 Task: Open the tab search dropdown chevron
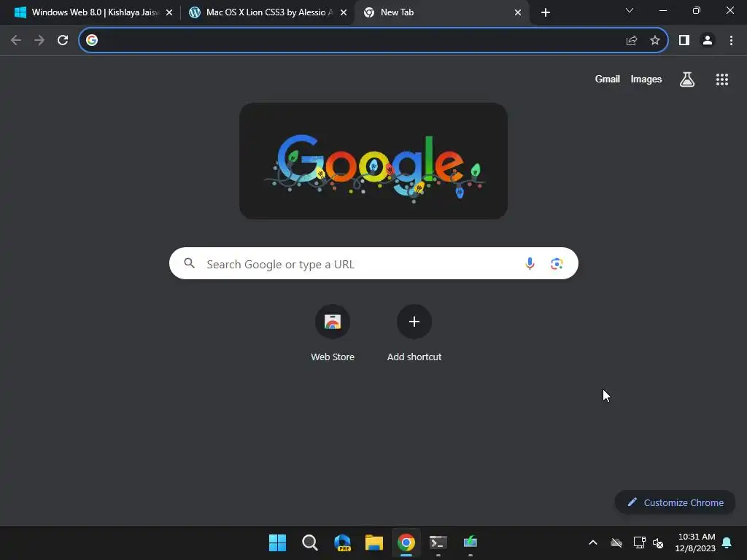click(x=630, y=10)
